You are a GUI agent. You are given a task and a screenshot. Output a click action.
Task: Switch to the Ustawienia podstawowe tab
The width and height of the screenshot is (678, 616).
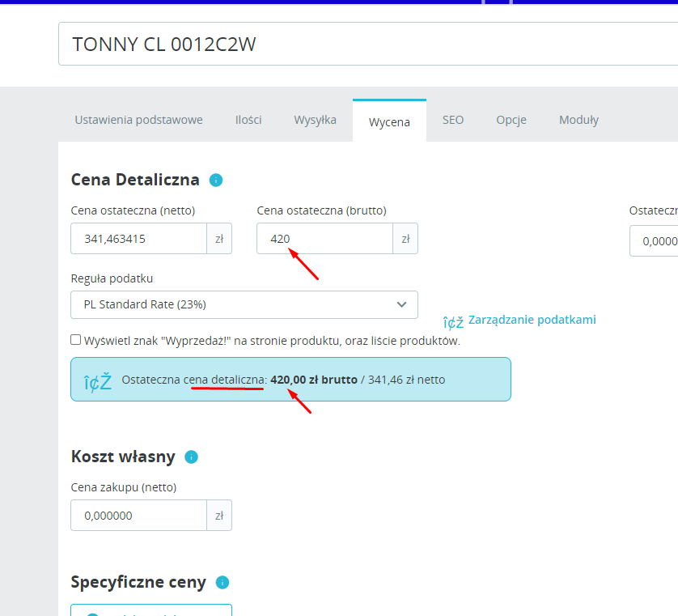click(139, 120)
